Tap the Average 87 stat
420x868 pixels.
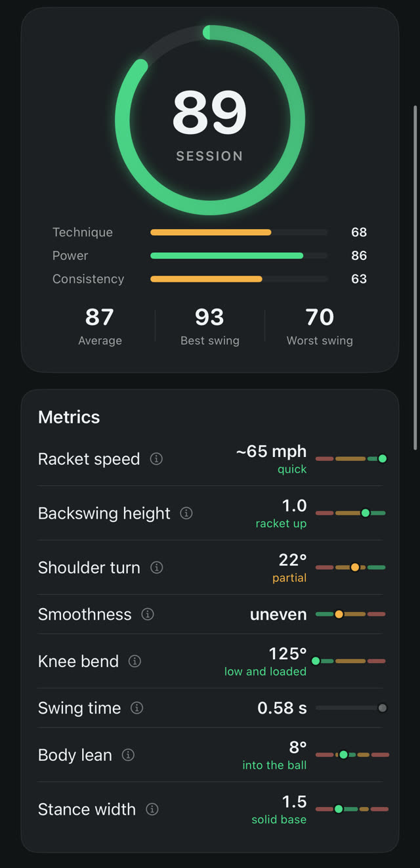tap(100, 326)
